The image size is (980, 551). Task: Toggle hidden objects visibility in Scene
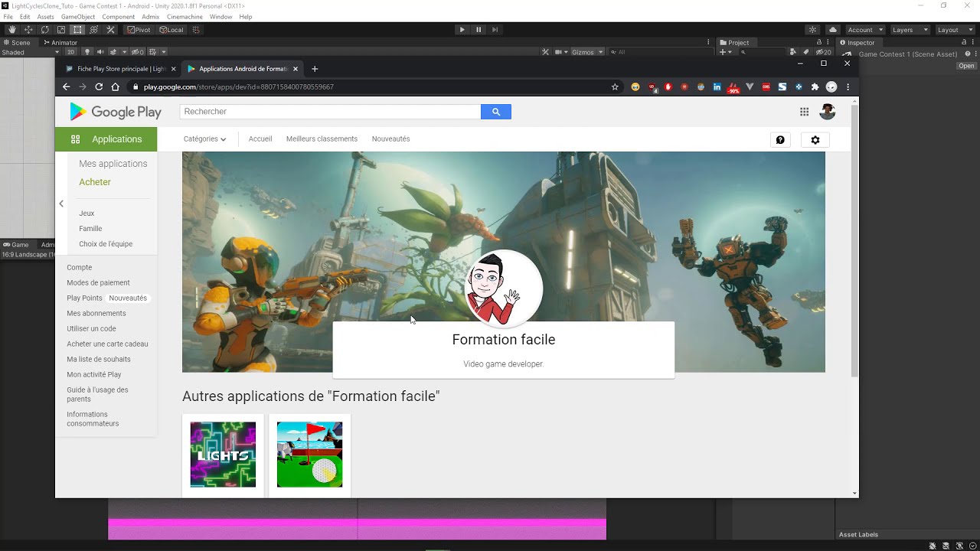pyautogui.click(x=137, y=52)
